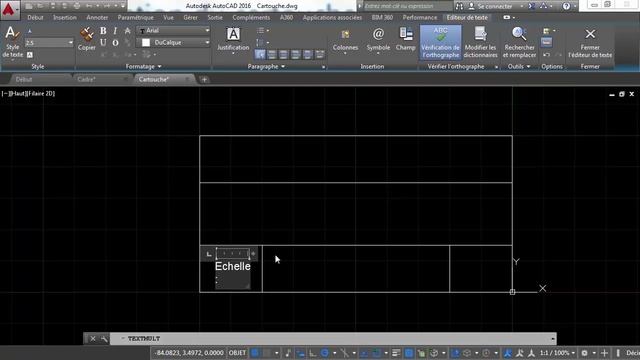This screenshot has height=360, width=640.
Task: Expand the Paragraphe panel
Action: [266, 67]
